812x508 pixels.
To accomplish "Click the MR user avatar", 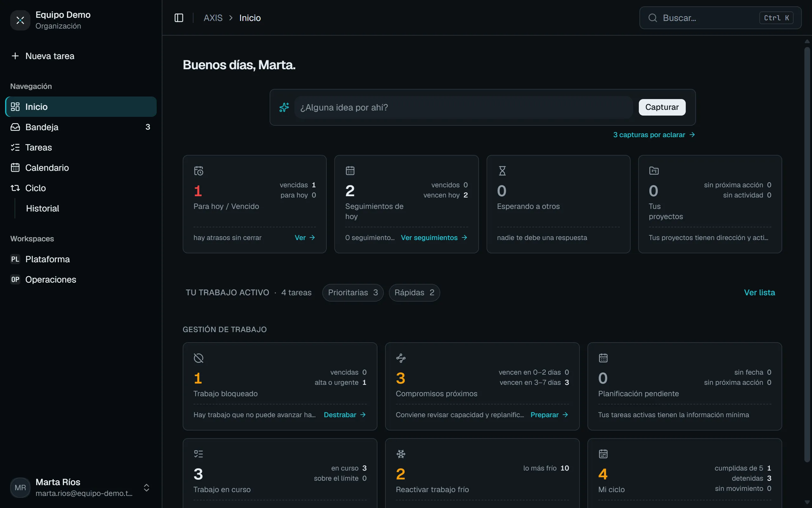I will point(20,487).
